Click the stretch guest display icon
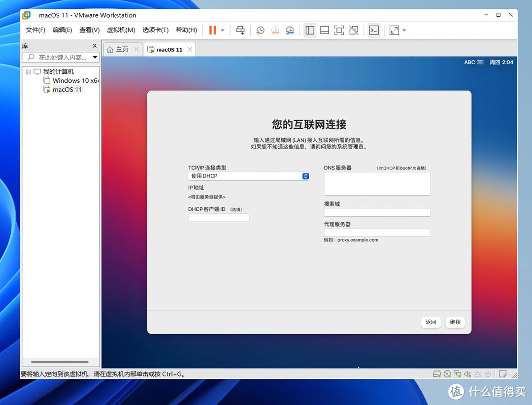 click(394, 30)
